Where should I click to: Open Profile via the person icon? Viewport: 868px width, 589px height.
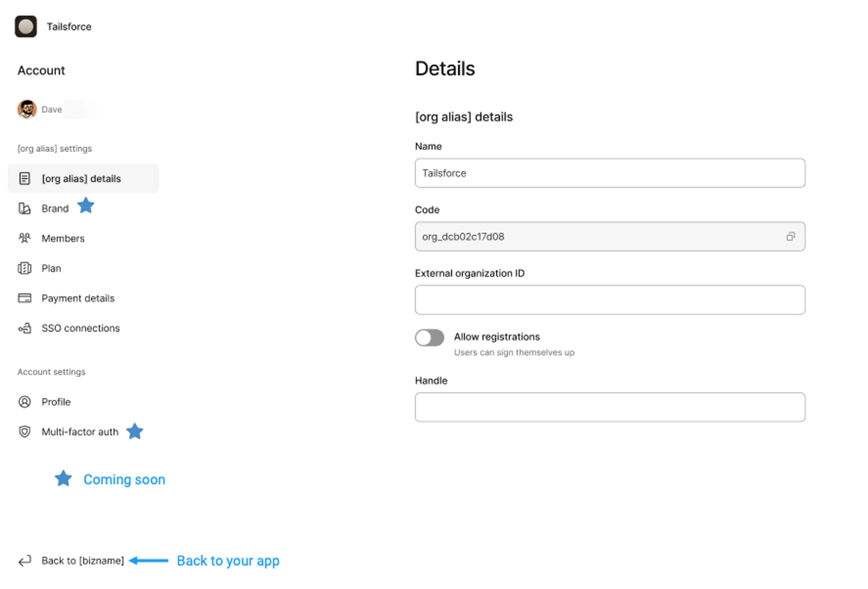[24, 402]
